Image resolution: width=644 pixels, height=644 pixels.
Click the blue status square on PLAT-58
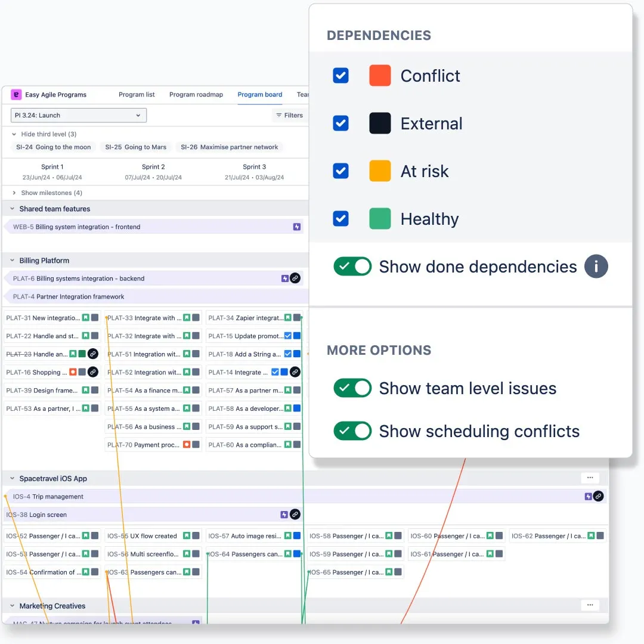click(297, 408)
